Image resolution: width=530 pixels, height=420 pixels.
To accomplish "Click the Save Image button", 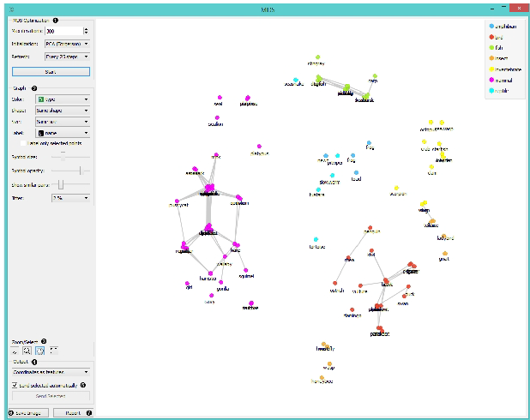I will click(x=28, y=413).
